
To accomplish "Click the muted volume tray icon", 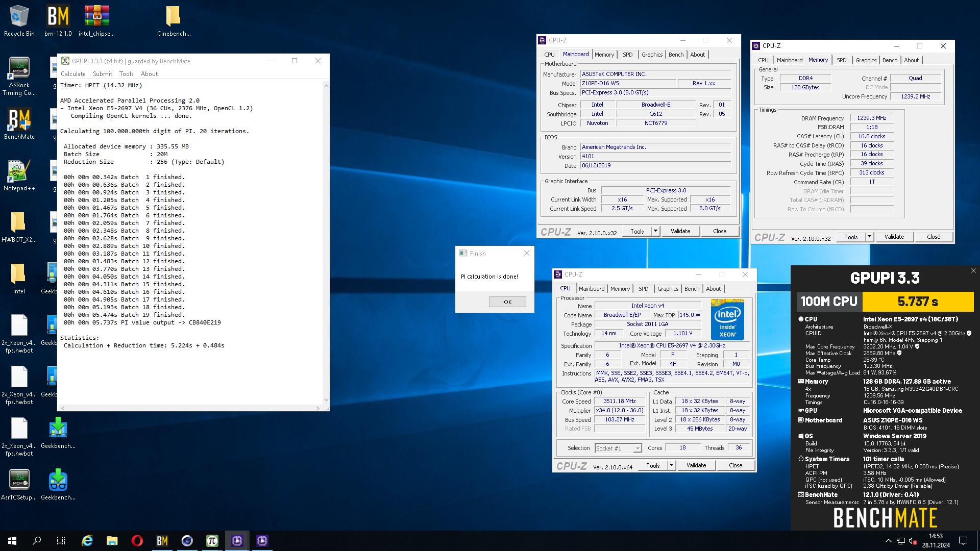I will [913, 541].
